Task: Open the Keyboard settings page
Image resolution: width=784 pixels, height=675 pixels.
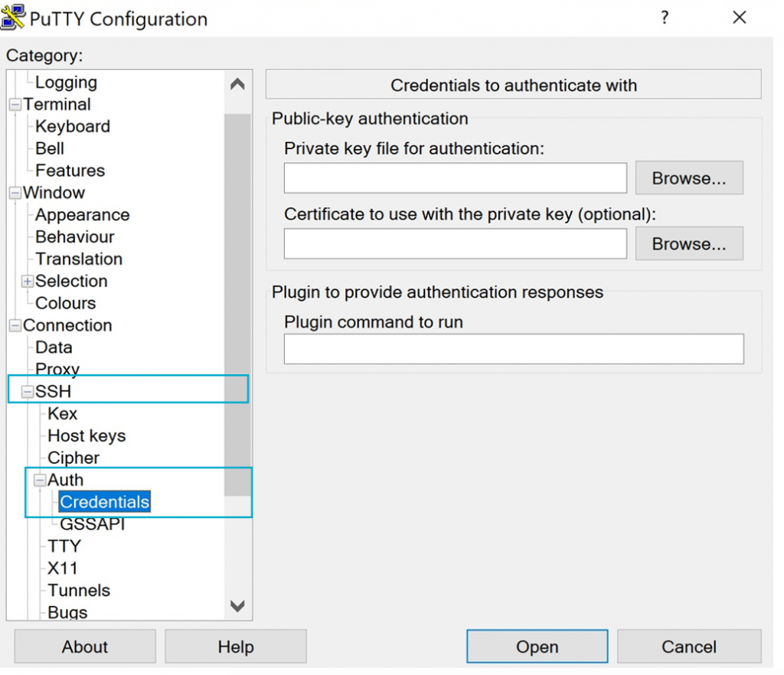Action: [x=73, y=126]
